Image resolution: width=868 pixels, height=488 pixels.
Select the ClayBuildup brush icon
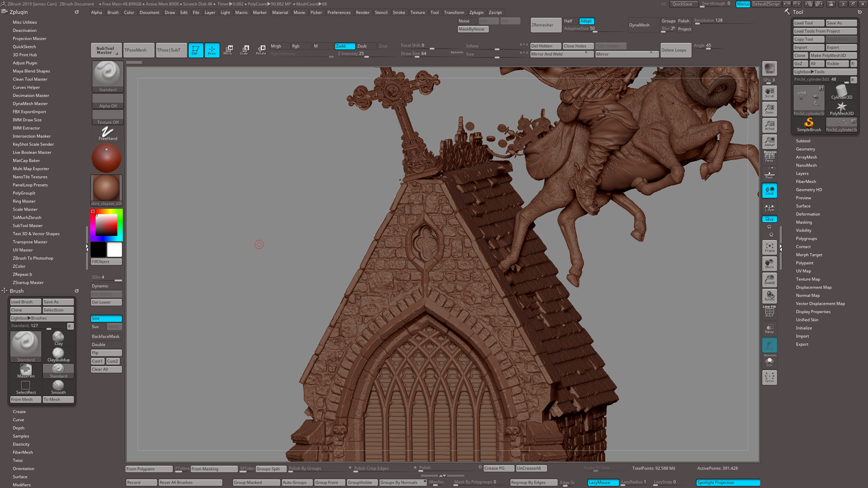coord(58,355)
